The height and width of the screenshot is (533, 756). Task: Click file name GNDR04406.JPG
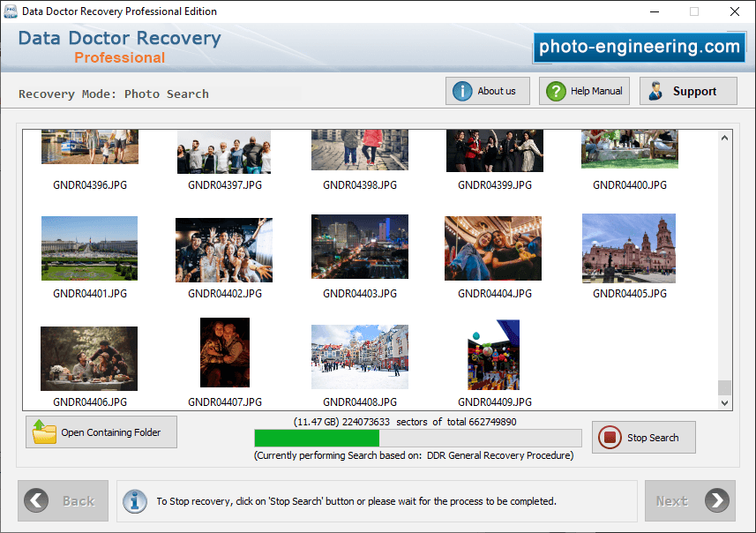(90, 402)
